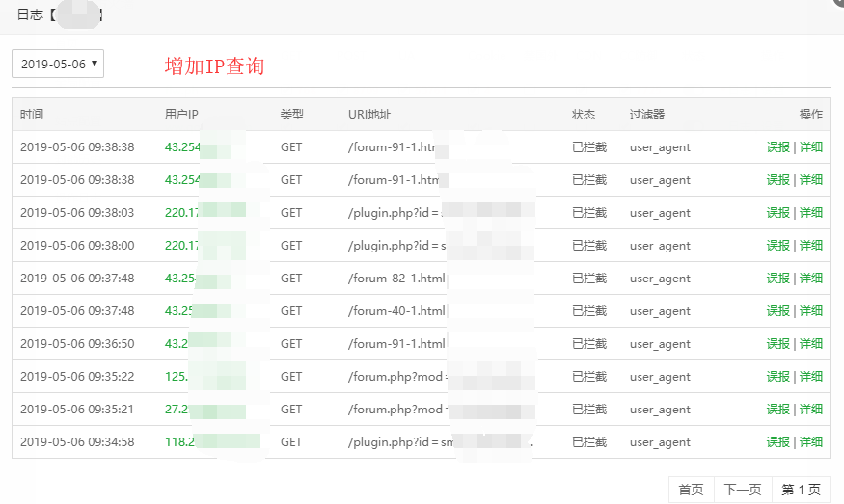Click timestamp 2019-05-06 09:36:50

click(77, 344)
